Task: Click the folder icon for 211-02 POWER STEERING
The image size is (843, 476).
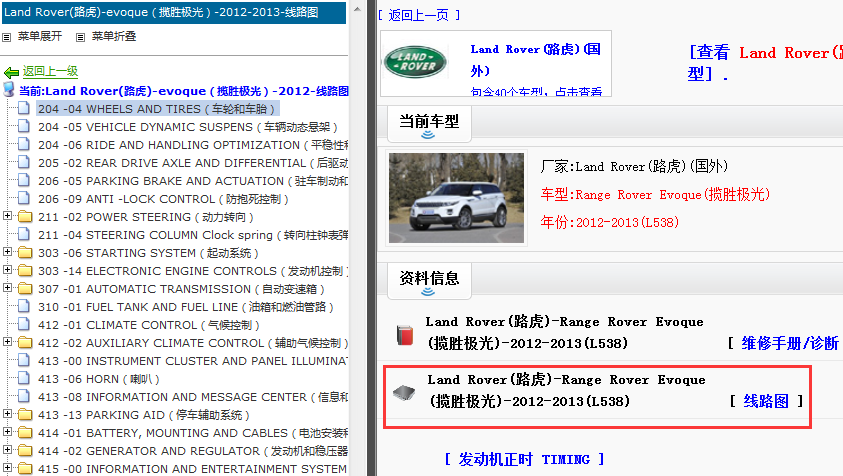Action: (25, 217)
